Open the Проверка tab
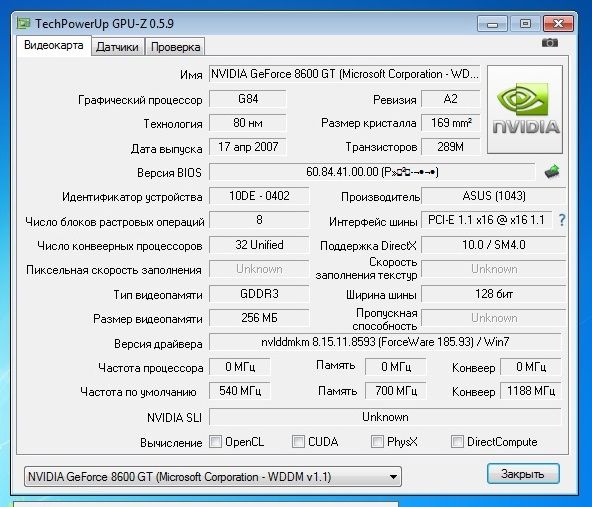The width and height of the screenshot is (592, 507). (175, 47)
